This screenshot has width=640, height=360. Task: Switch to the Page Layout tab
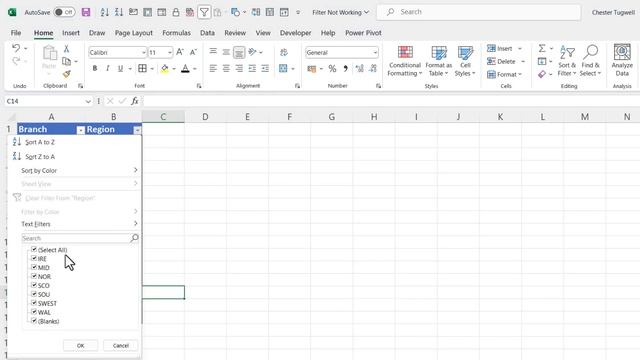[133, 33]
